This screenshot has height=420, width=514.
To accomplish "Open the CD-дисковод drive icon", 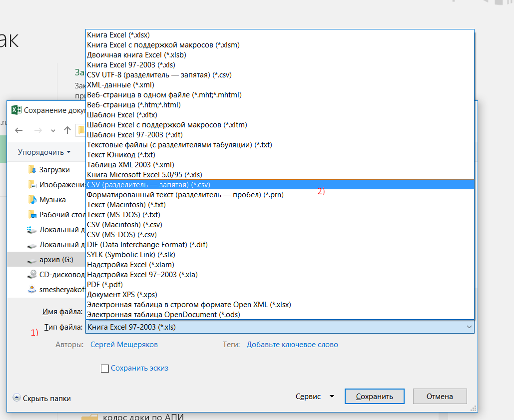I will pyautogui.click(x=32, y=274).
